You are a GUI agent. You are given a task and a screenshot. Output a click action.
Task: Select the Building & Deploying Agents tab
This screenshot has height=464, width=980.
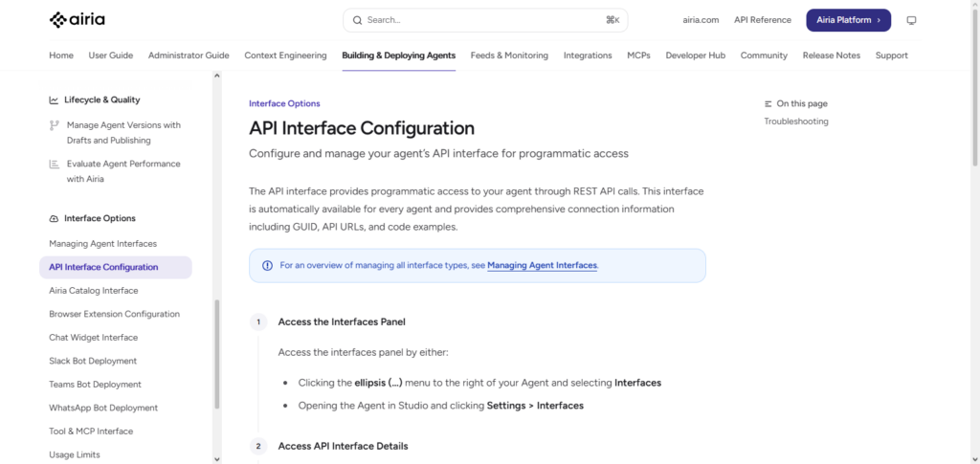coord(399,55)
